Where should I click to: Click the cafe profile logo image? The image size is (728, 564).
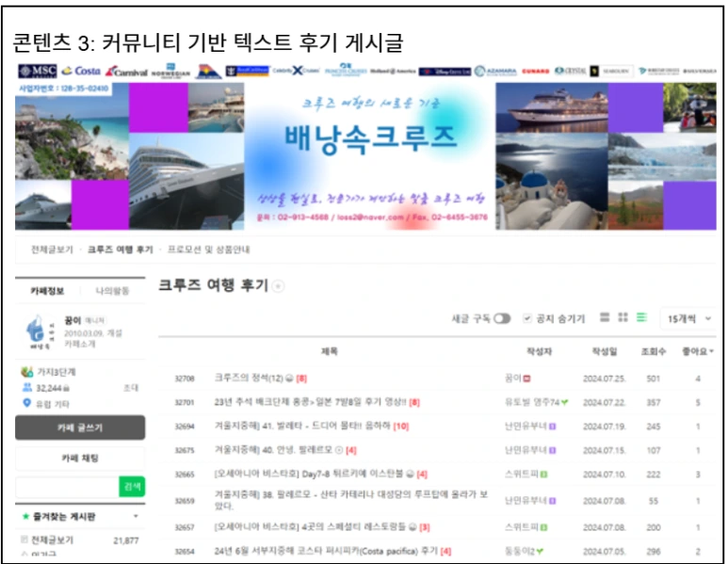pyautogui.click(x=39, y=331)
